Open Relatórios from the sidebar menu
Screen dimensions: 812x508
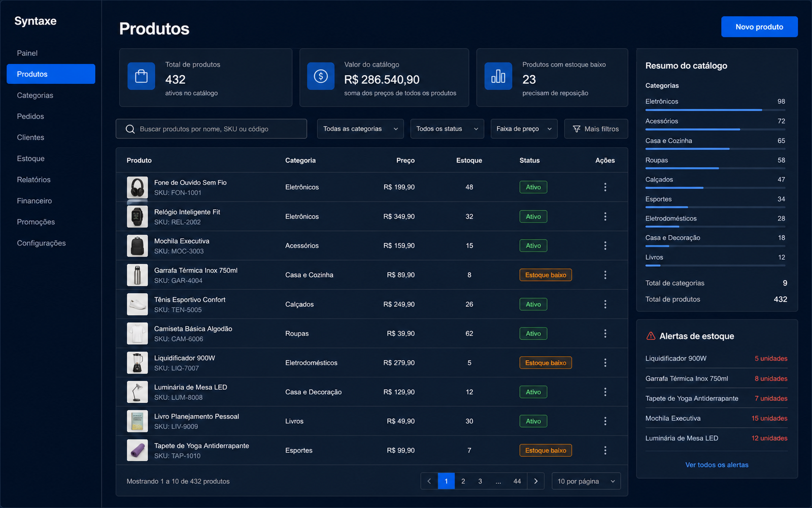point(33,180)
